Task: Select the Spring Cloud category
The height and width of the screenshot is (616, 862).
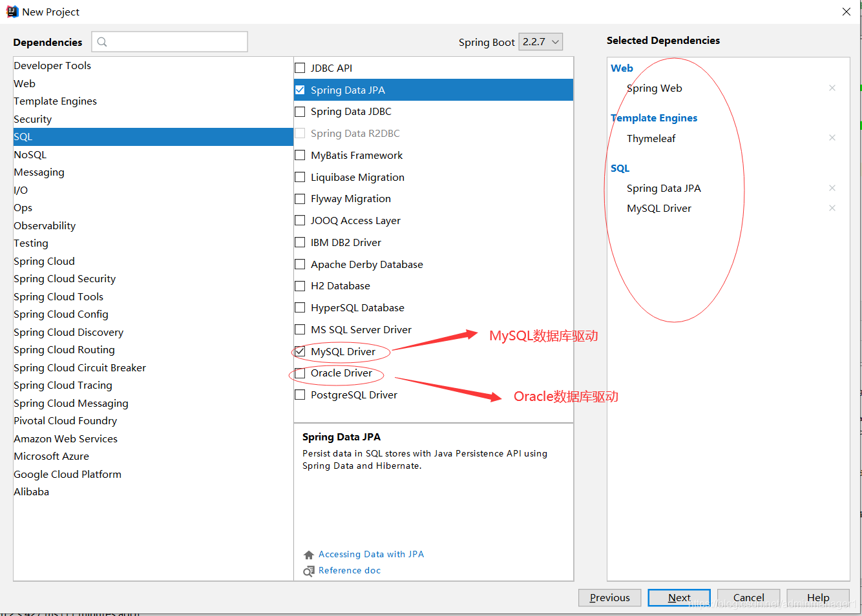Action: click(x=153, y=261)
